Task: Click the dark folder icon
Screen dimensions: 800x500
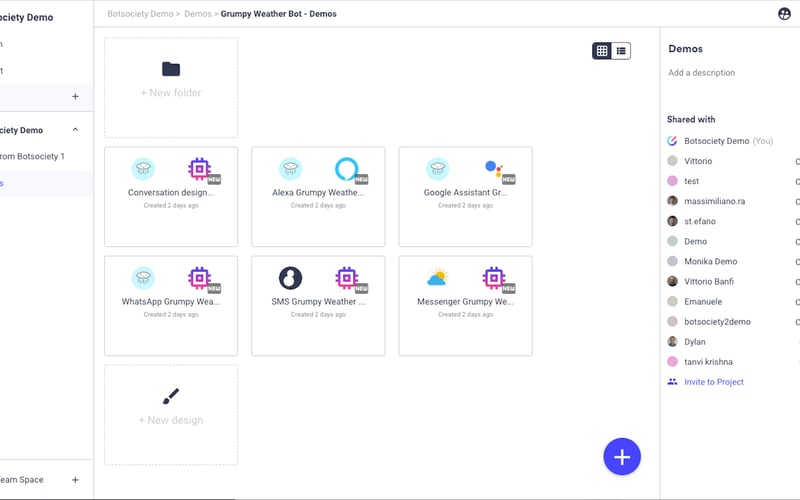Action: (x=171, y=69)
